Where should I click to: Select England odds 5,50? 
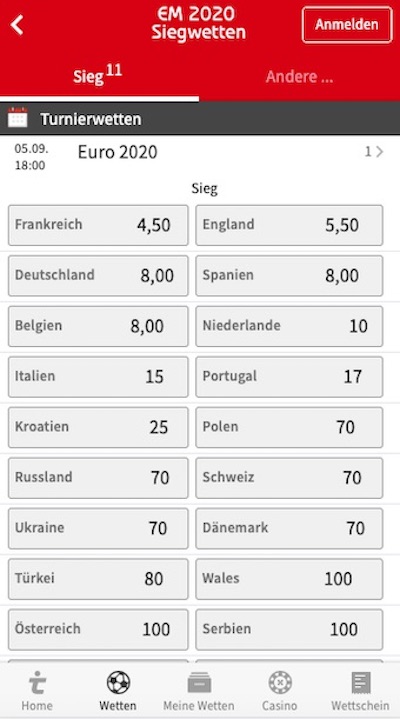(x=289, y=225)
